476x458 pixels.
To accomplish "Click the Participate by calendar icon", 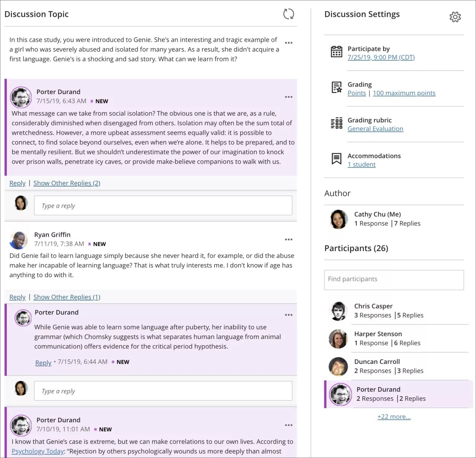I will (337, 52).
